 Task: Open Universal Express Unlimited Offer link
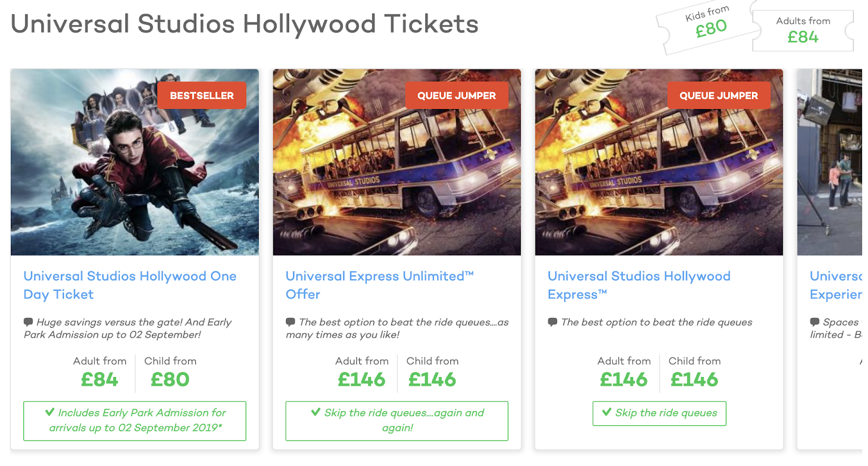pos(379,285)
